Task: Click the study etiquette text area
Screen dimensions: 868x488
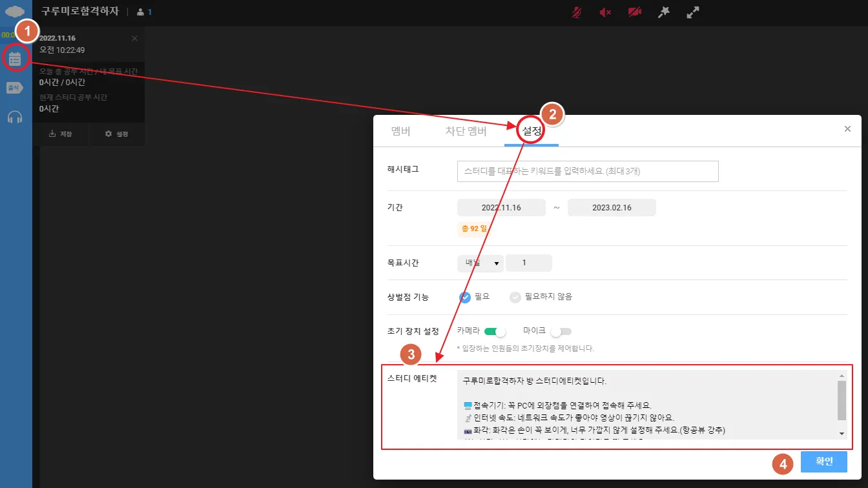Action: 646,404
